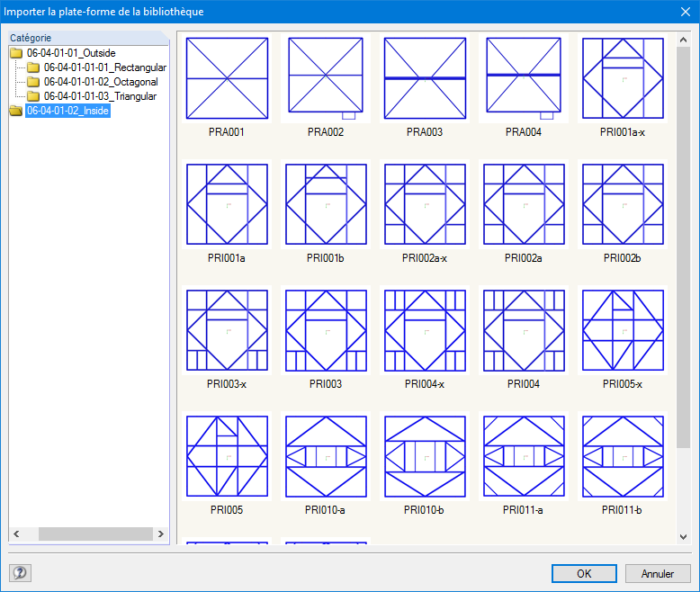Viewport: 700px width, 592px height.
Task: Click the PRA001 label text
Action: 227,132
